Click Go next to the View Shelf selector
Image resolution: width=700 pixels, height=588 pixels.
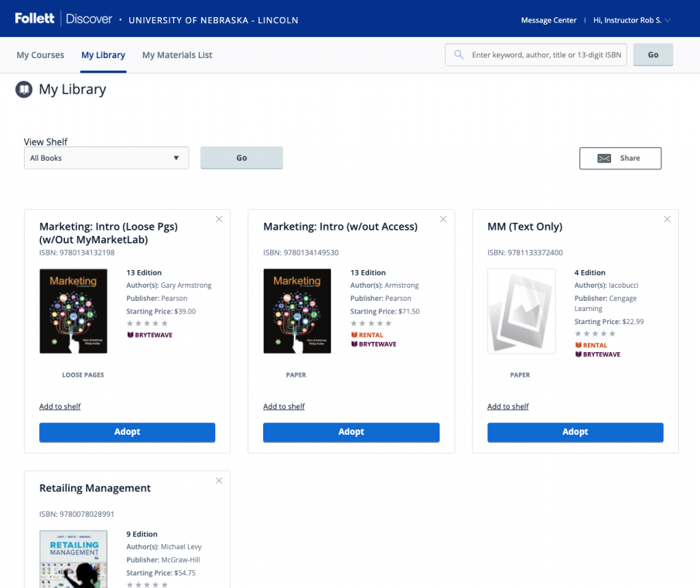(241, 157)
